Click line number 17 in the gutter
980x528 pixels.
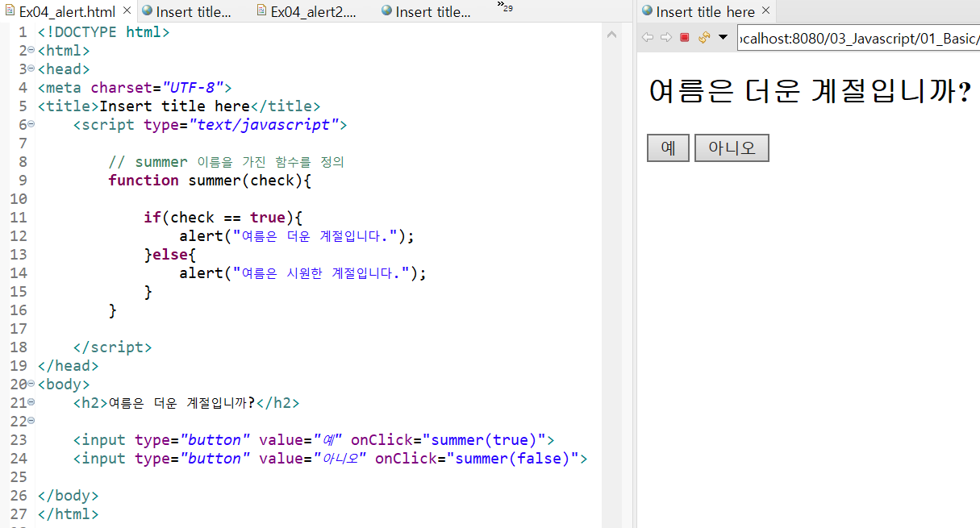coord(19,329)
